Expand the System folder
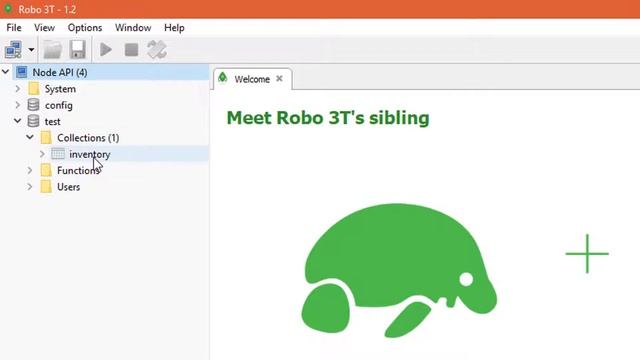 coord(18,89)
